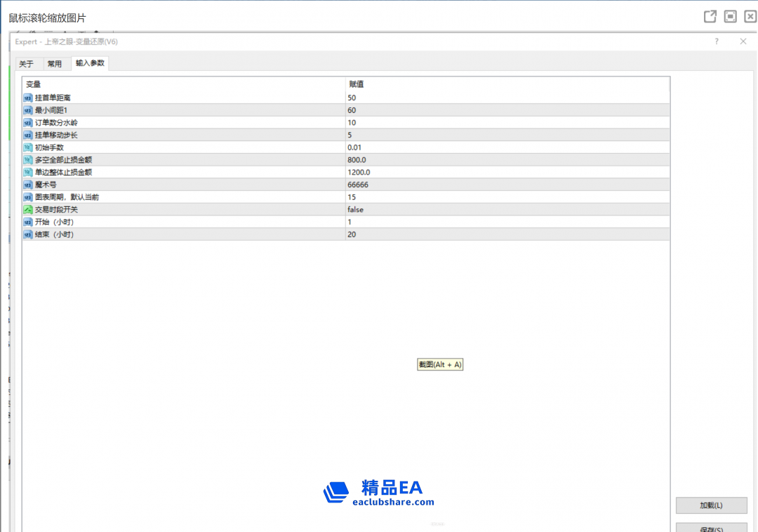The image size is (758, 532).
Task: Click the integer icon beside 挂首单距离
Action: 28,98
